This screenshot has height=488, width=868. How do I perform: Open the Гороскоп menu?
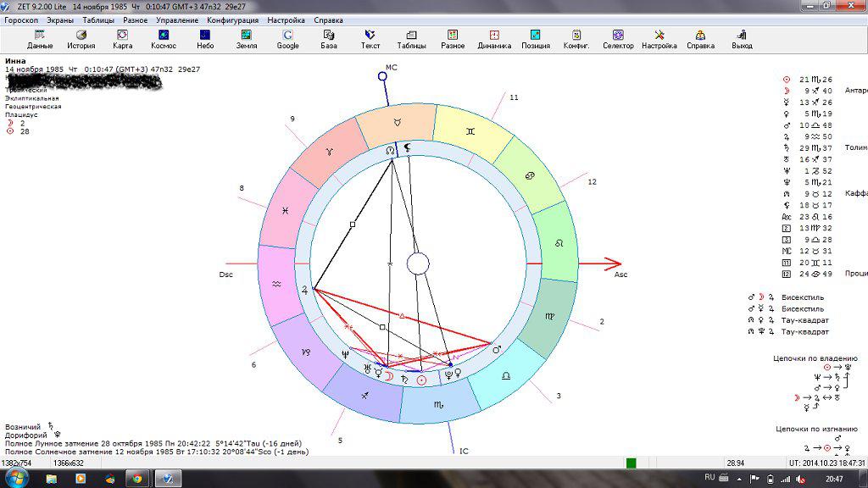[x=21, y=20]
